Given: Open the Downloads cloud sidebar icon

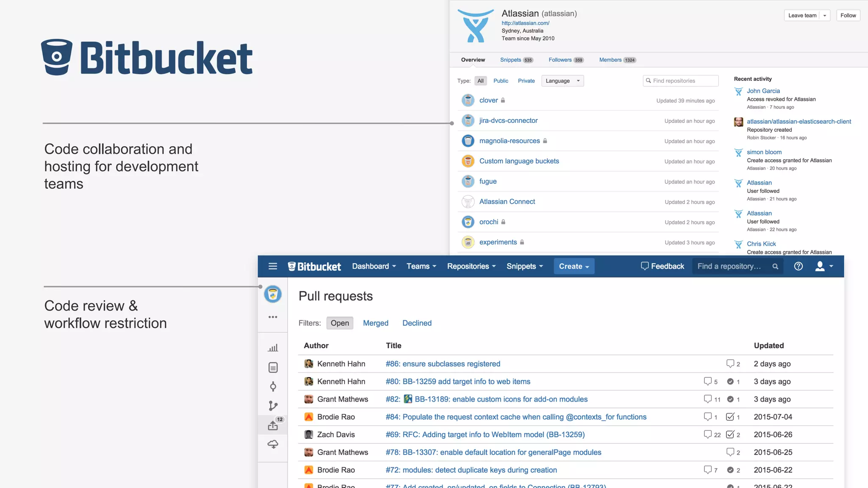Looking at the screenshot, I should click(x=273, y=444).
